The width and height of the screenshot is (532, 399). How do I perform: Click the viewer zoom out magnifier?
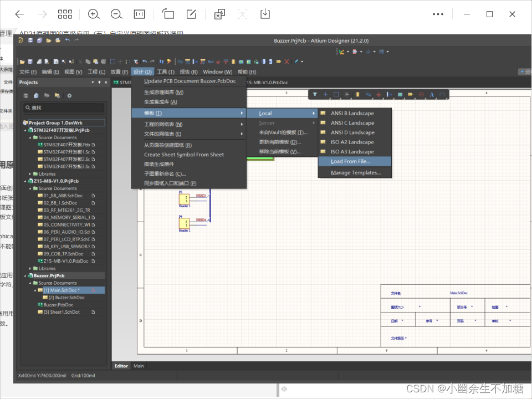(116, 14)
